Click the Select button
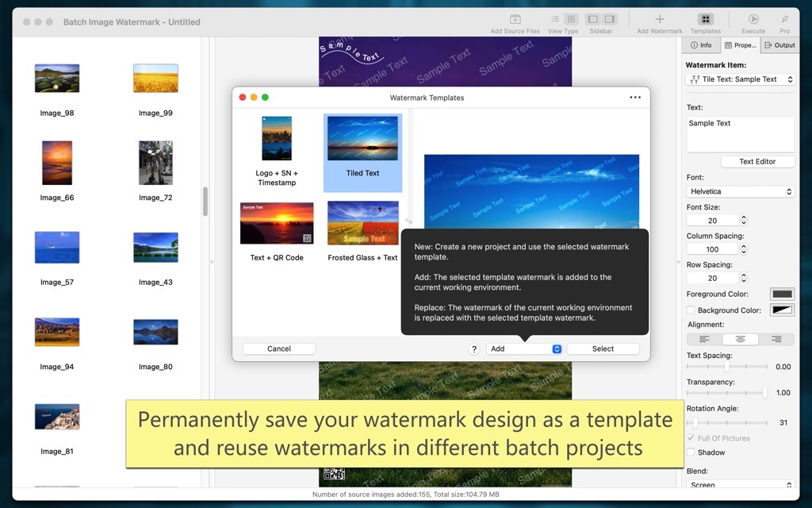The height and width of the screenshot is (508, 812). click(603, 349)
